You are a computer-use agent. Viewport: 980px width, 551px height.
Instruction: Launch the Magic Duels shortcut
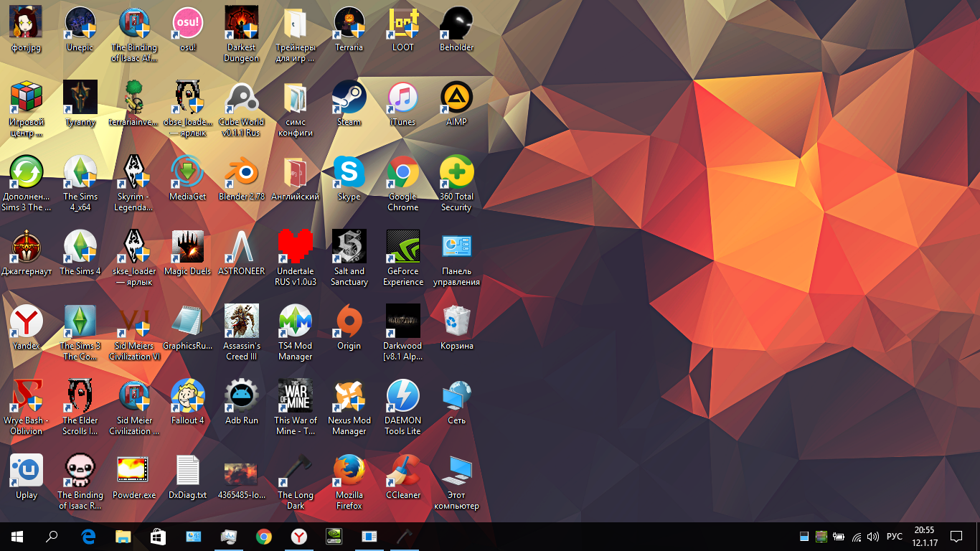[188, 247]
